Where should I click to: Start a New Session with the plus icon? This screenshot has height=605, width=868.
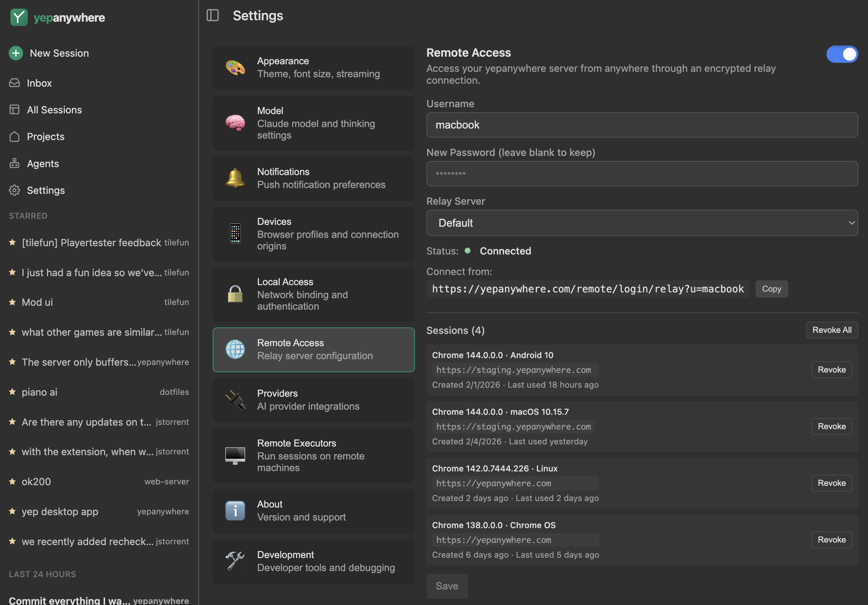[x=16, y=53]
